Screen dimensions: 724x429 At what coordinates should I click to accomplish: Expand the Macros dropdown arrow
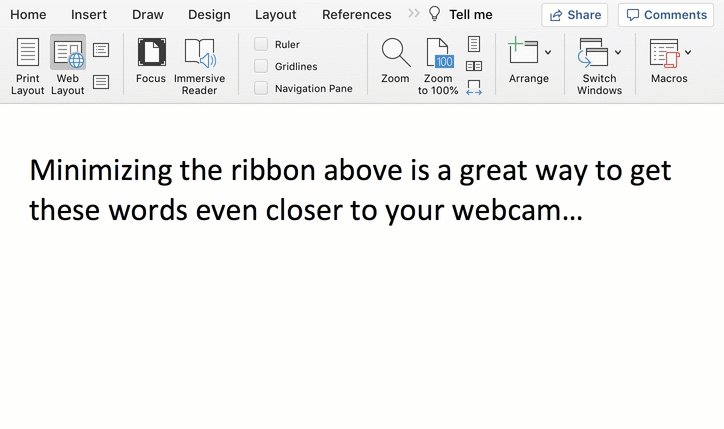[x=688, y=52]
